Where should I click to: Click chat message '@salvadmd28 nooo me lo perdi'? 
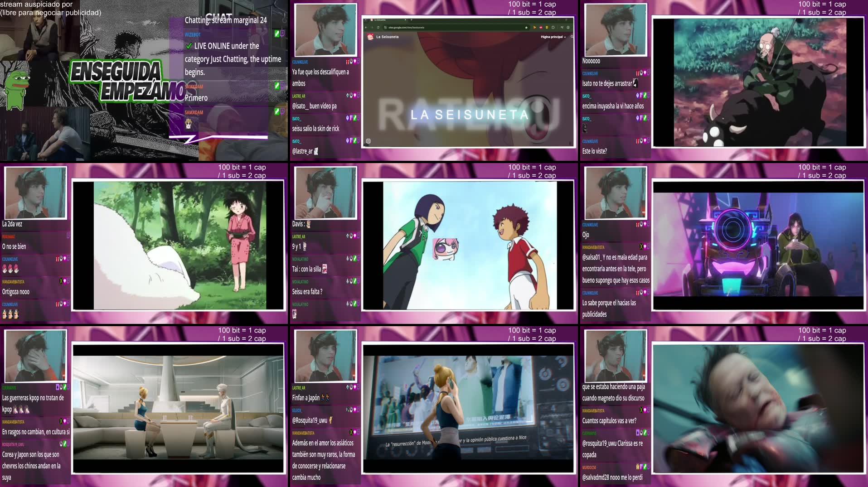[x=612, y=477]
